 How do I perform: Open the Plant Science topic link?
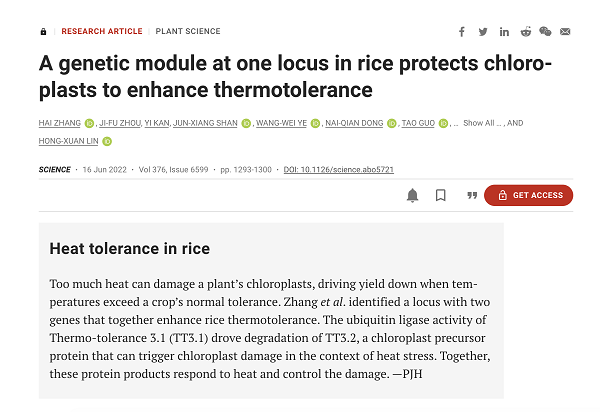pyautogui.click(x=188, y=31)
